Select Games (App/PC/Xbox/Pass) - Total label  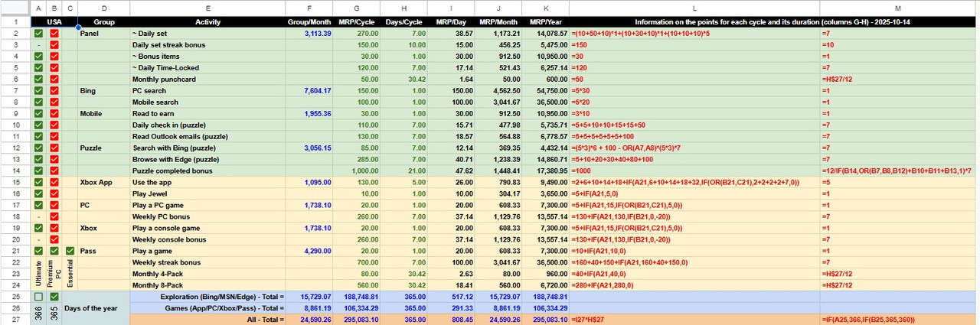pos(207,307)
